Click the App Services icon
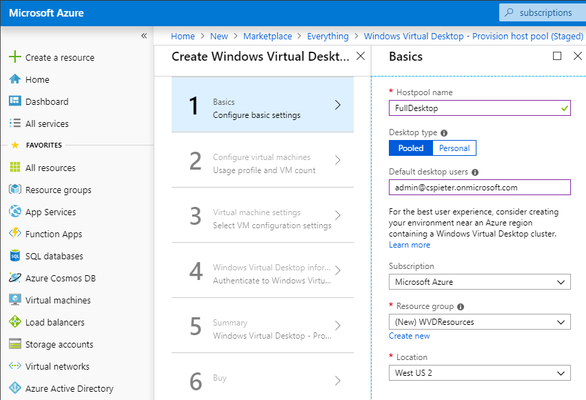The width and height of the screenshot is (586, 400). tap(15, 211)
